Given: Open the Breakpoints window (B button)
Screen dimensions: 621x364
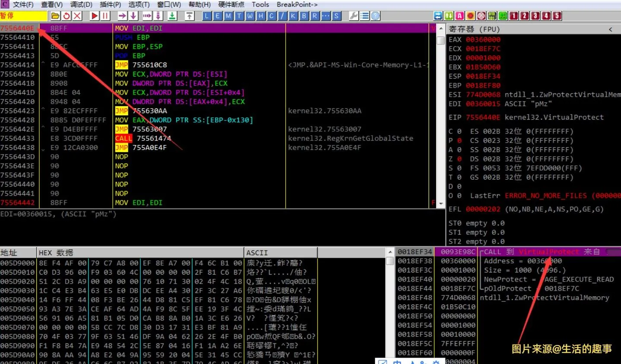Looking at the screenshot, I should coord(304,16).
